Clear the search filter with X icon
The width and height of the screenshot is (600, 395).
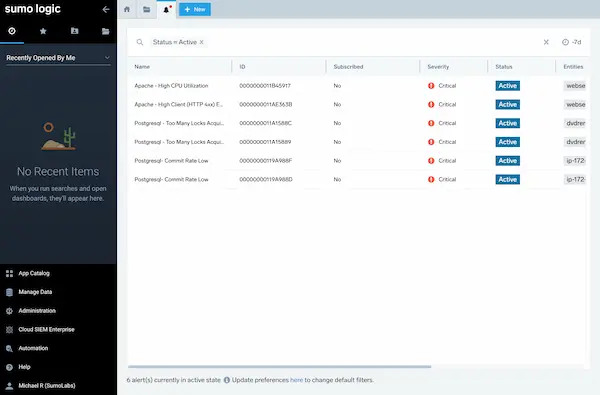coord(546,42)
